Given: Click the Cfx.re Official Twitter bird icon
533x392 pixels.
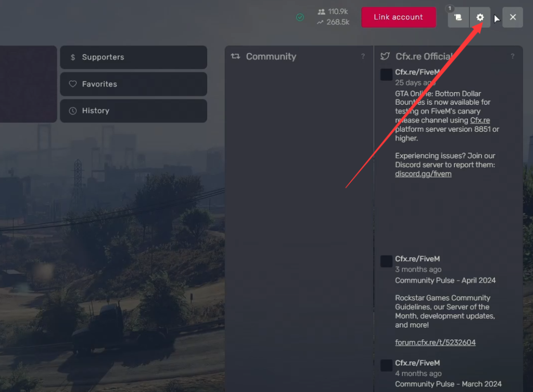Looking at the screenshot, I should coord(385,56).
